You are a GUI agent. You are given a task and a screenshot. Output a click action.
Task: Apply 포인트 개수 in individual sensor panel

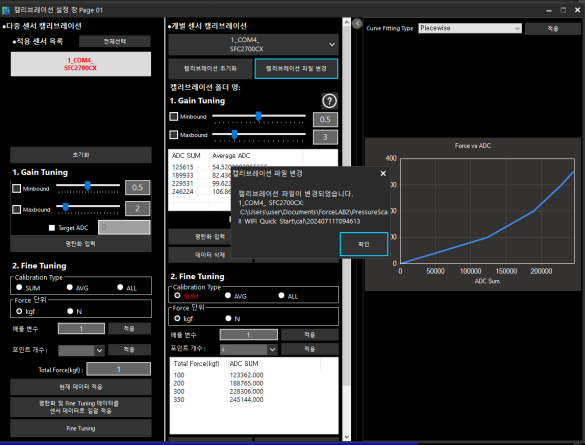[310, 349]
